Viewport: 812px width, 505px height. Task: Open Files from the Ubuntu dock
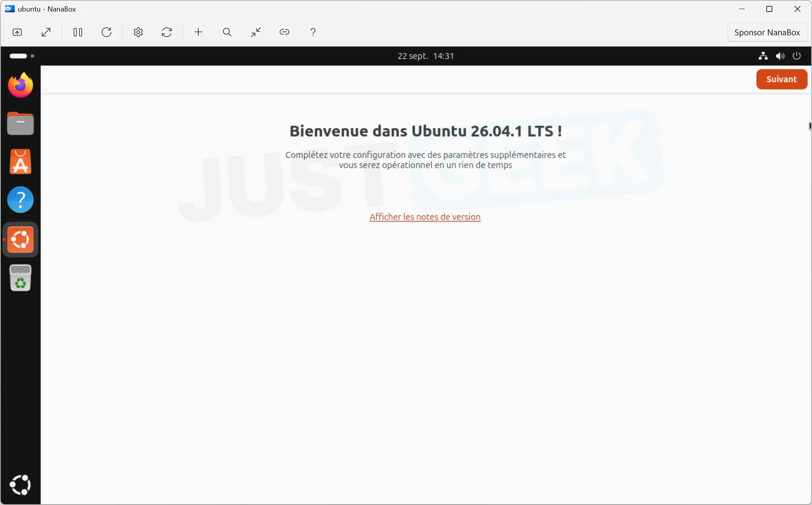pyautogui.click(x=20, y=124)
